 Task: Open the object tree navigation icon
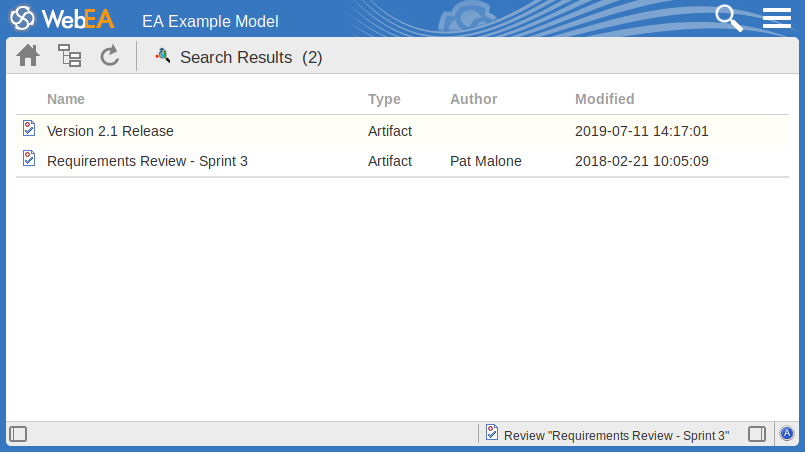tap(69, 56)
